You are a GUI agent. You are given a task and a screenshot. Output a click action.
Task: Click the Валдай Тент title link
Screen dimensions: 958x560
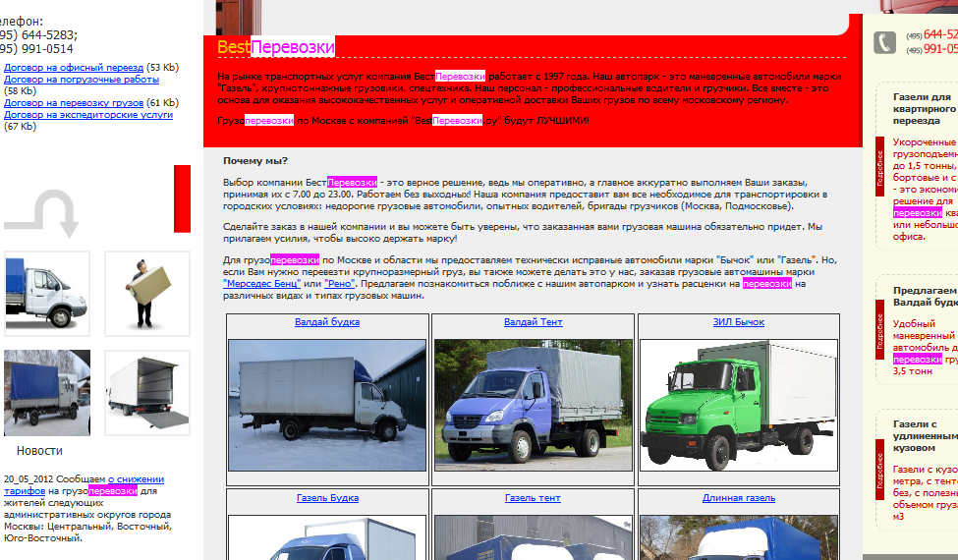tap(533, 322)
